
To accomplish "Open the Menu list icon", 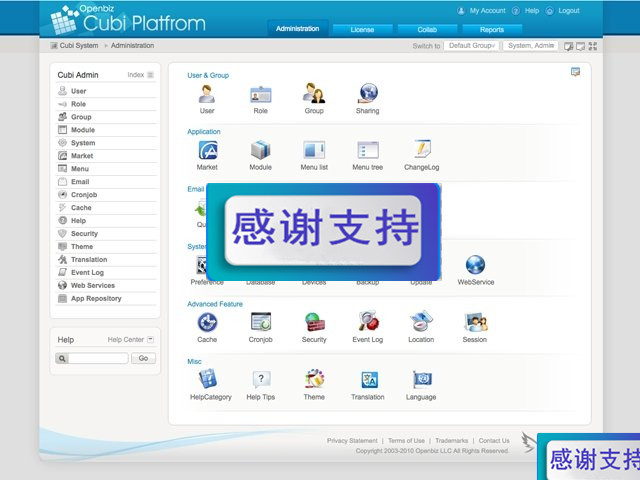I will 314,150.
